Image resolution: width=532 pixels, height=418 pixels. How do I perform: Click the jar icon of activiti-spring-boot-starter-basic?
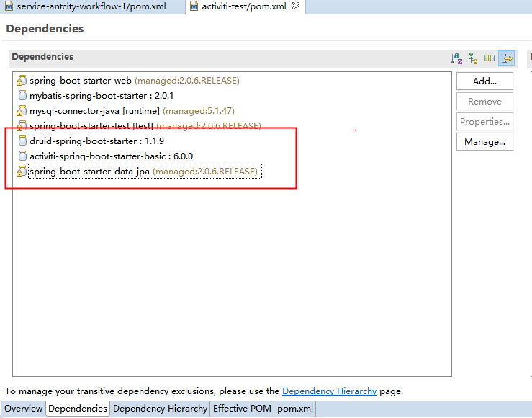coord(22,156)
